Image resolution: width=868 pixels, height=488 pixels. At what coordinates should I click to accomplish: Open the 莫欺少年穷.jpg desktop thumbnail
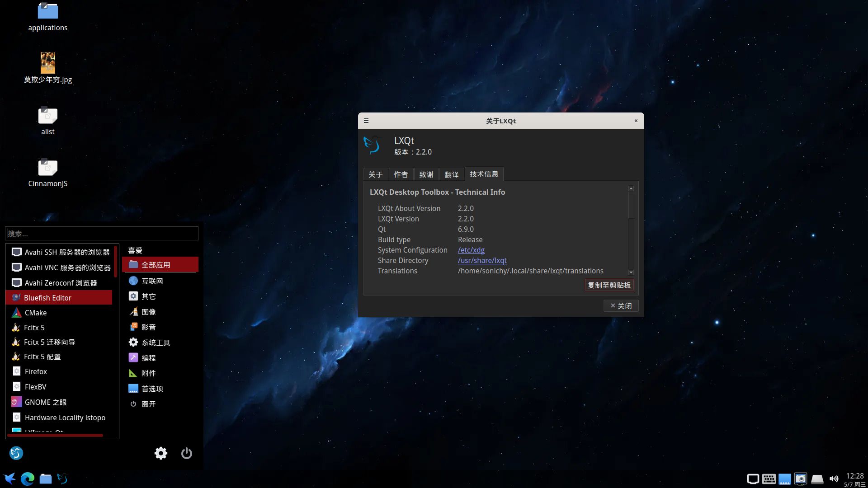click(x=47, y=63)
